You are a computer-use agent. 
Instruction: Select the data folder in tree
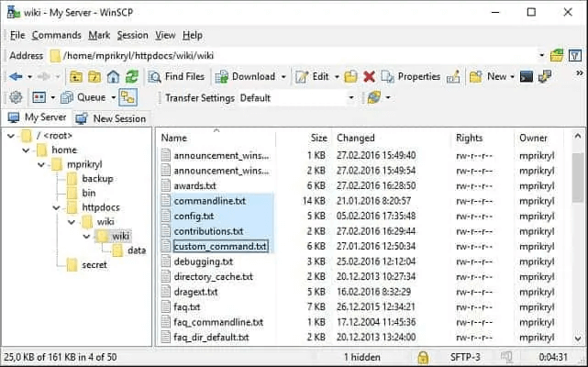[137, 250]
